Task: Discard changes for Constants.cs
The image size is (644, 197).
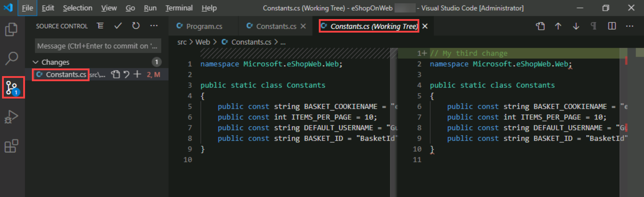Action: pyautogui.click(x=127, y=74)
